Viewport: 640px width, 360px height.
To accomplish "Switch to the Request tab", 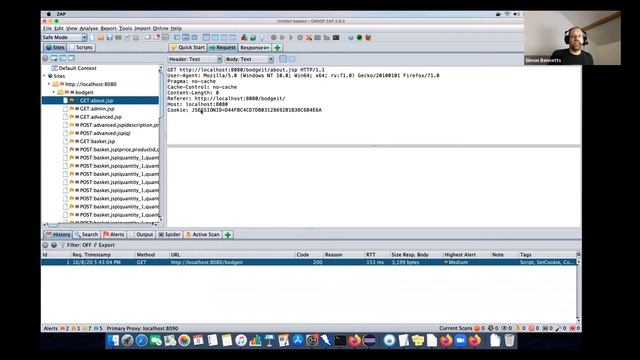I will tap(222, 48).
